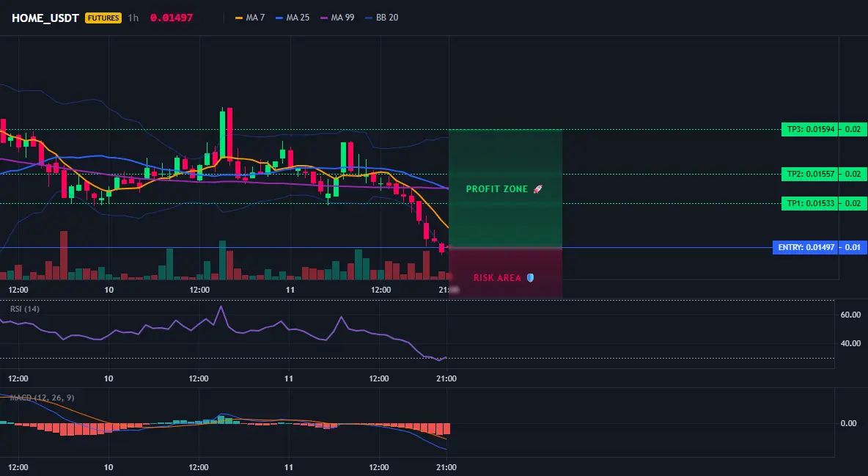Click the 0.02 value beside TP3 label
This screenshot has width=868, height=476.
tap(853, 129)
